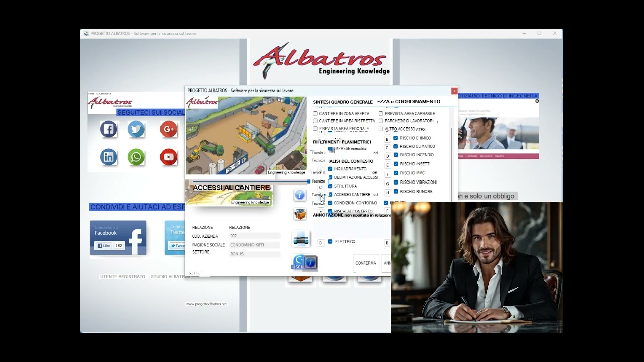Click the USCI exit icon
Screen dimensions: 644x362
(297, 262)
